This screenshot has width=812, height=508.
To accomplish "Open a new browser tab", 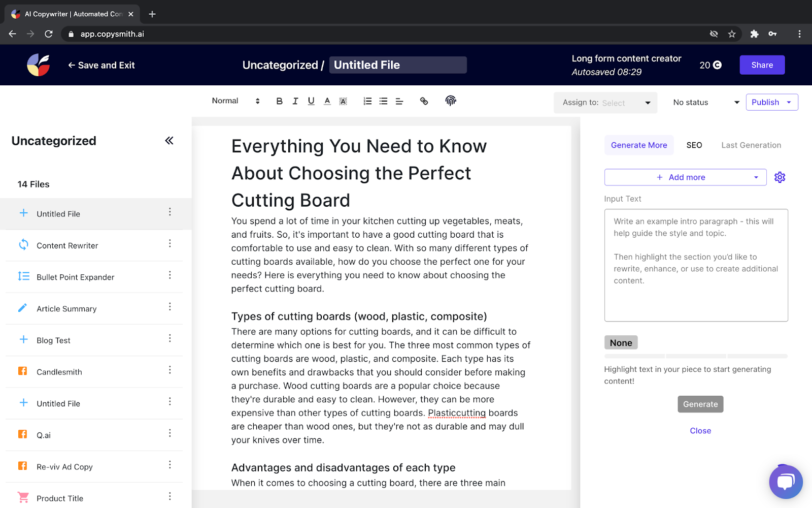I will pyautogui.click(x=152, y=14).
